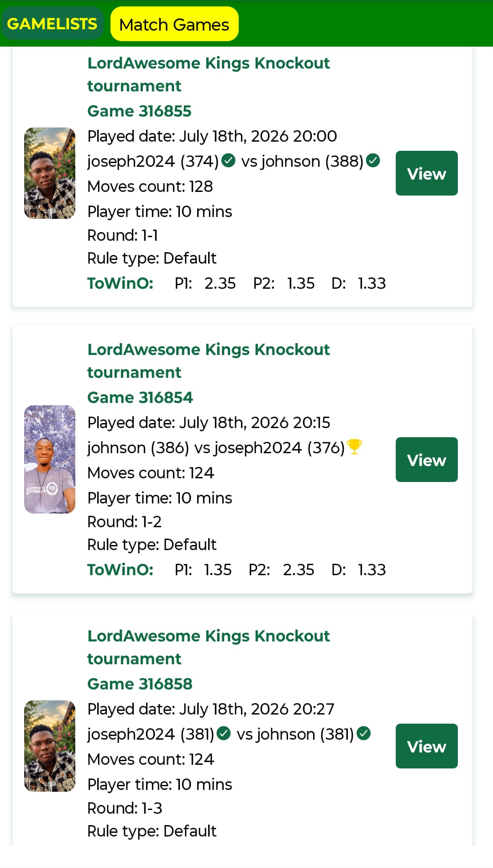Image resolution: width=493 pixels, height=868 pixels.
Task: Open Game 316858 title link
Action: [x=140, y=684]
